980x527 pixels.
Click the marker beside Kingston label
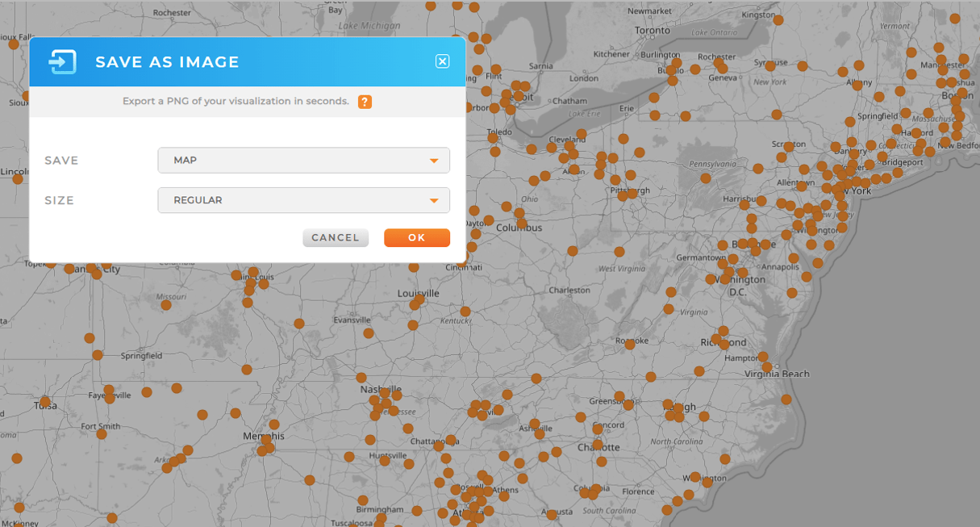tap(778, 21)
